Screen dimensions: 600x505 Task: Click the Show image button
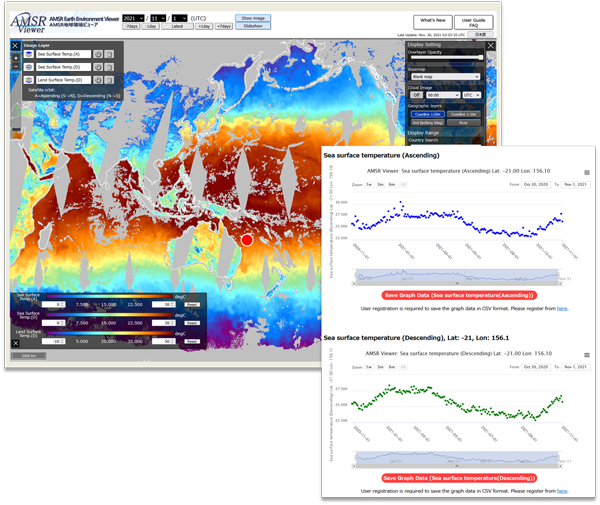253,18
